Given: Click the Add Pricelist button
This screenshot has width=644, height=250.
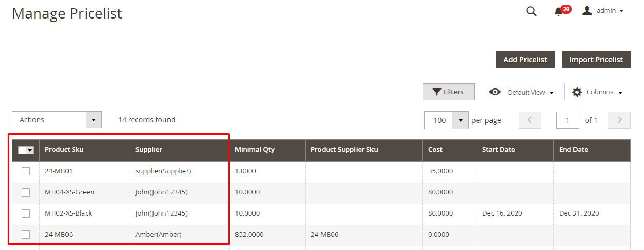Looking at the screenshot, I should coord(525,60).
